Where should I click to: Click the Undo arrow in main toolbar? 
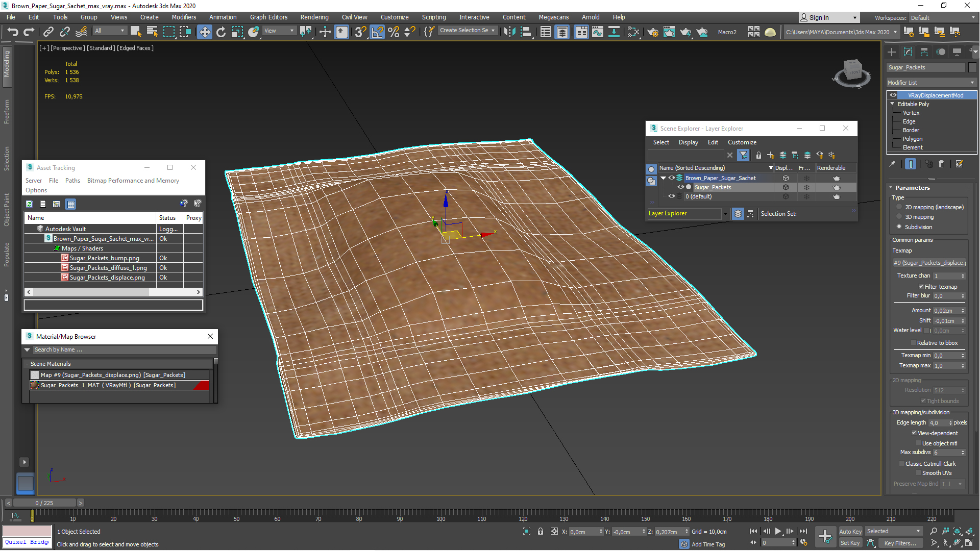[x=13, y=32]
